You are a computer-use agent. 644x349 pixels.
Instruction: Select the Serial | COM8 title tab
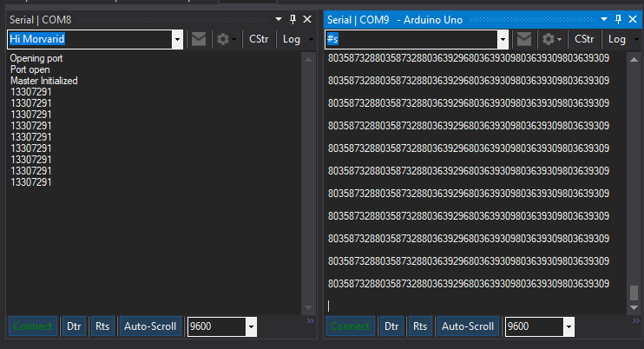tap(41, 19)
